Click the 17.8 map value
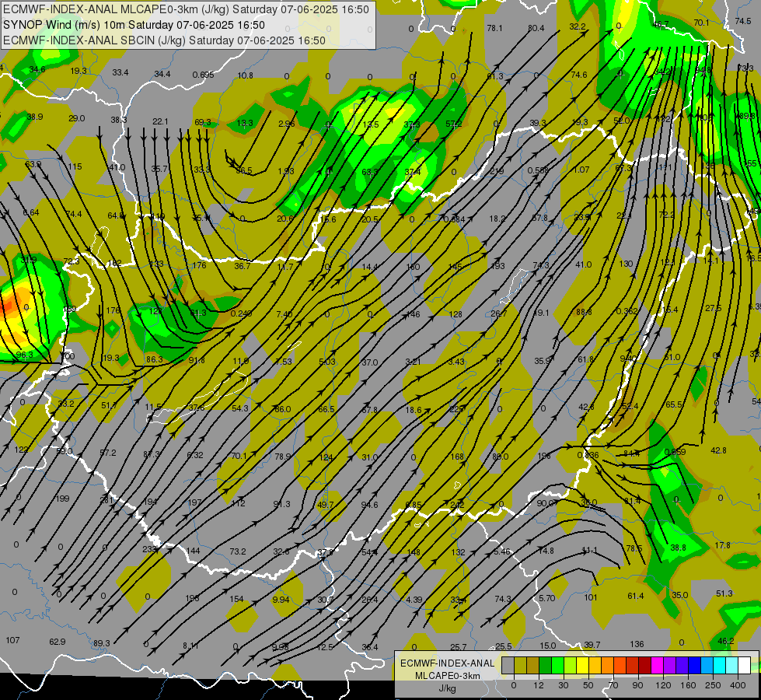Image resolution: width=761 pixels, height=700 pixels. [722, 545]
